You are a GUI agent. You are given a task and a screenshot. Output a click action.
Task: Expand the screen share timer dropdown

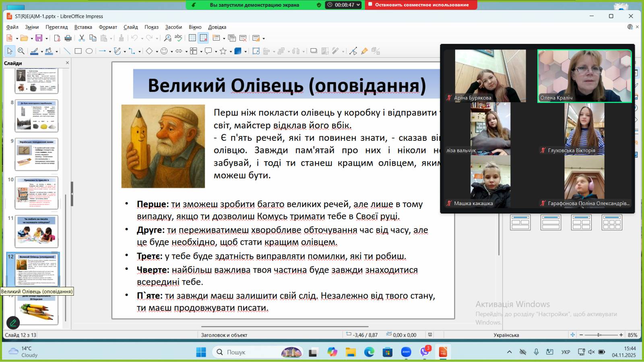[358, 5]
